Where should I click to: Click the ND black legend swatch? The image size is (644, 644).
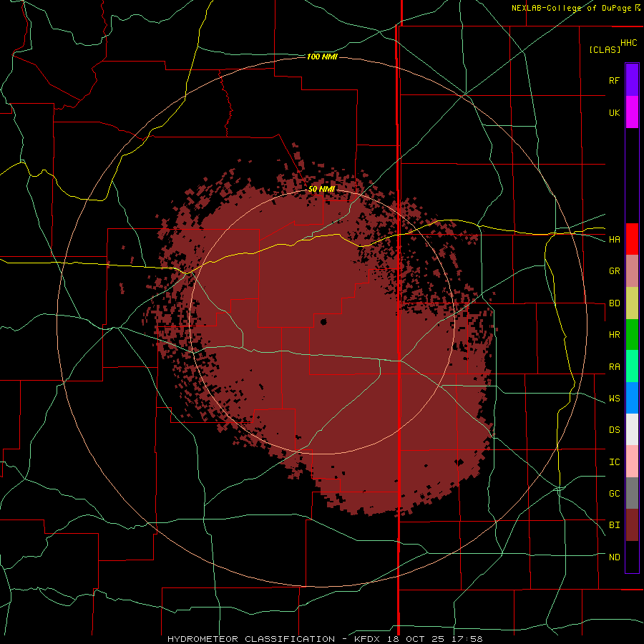coord(632,557)
